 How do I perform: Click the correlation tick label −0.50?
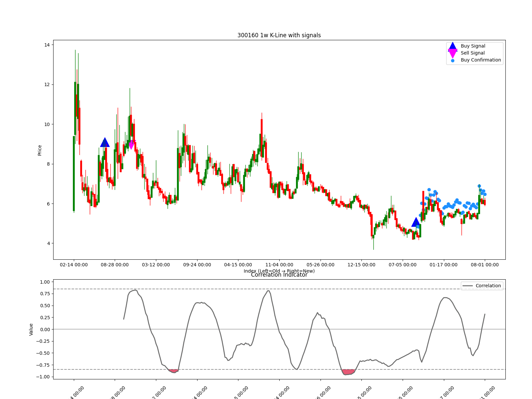pos(43,353)
